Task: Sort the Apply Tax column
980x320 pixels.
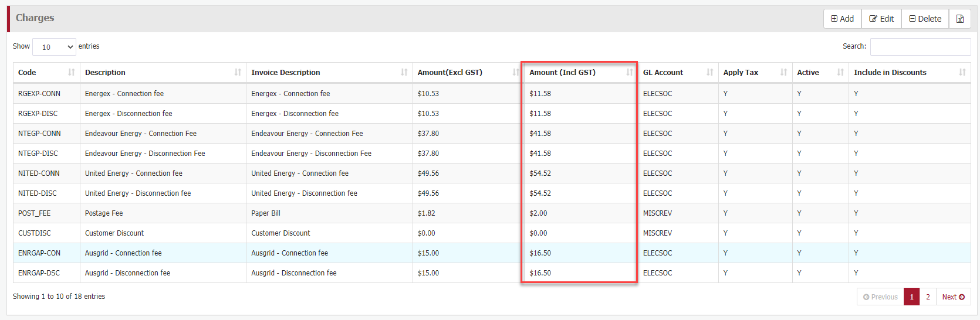Action: (783, 72)
